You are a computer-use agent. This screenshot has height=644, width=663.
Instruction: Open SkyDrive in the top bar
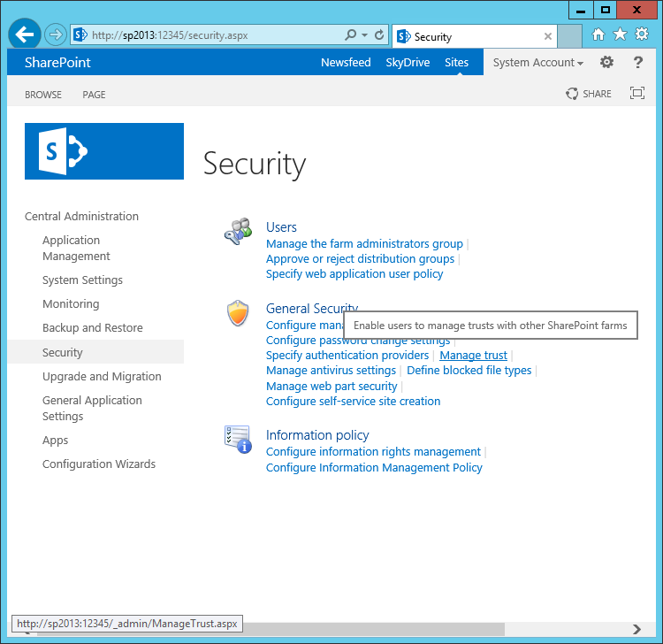pos(408,62)
